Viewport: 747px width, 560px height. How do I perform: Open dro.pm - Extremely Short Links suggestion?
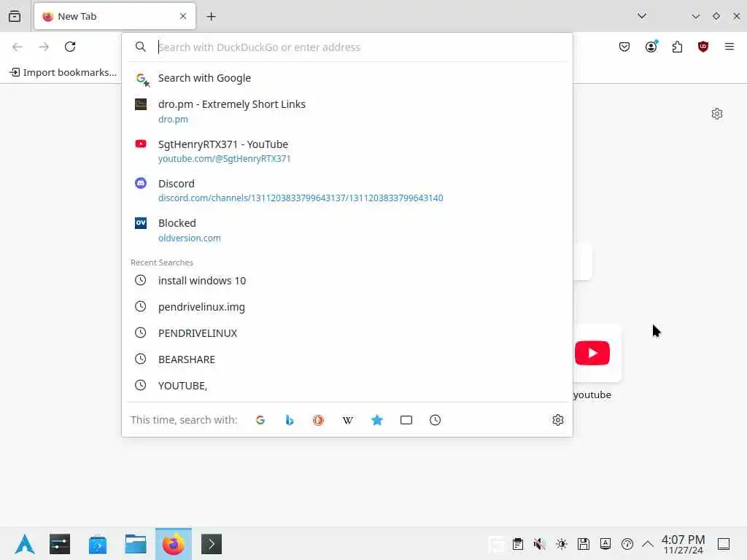click(347, 112)
